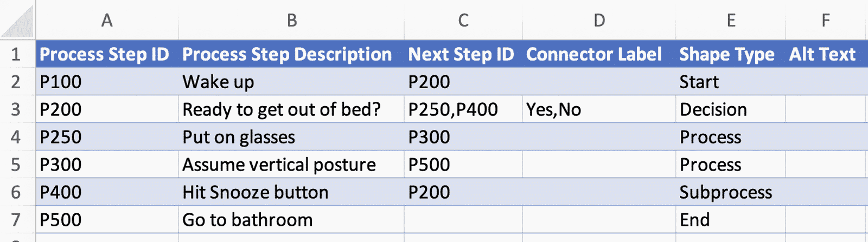The width and height of the screenshot is (868, 242).
Task: Select row 3 header
Action: tap(16, 109)
